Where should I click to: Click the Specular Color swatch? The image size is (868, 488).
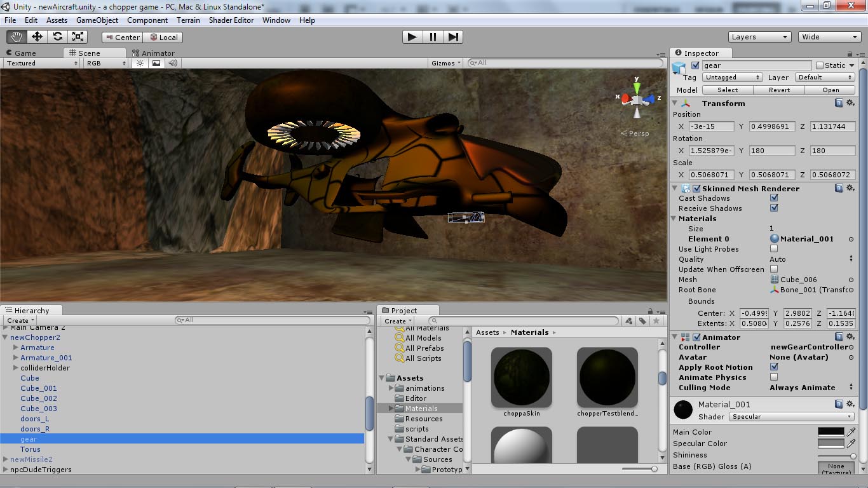tap(831, 444)
